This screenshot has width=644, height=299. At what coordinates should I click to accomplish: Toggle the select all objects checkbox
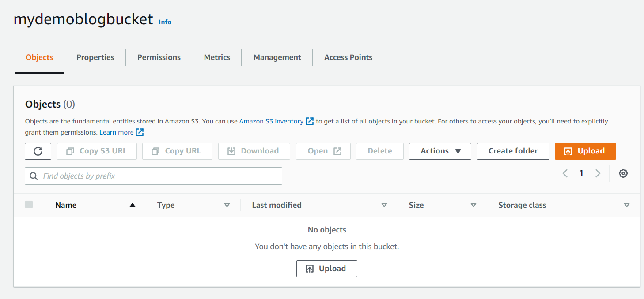pos(29,204)
